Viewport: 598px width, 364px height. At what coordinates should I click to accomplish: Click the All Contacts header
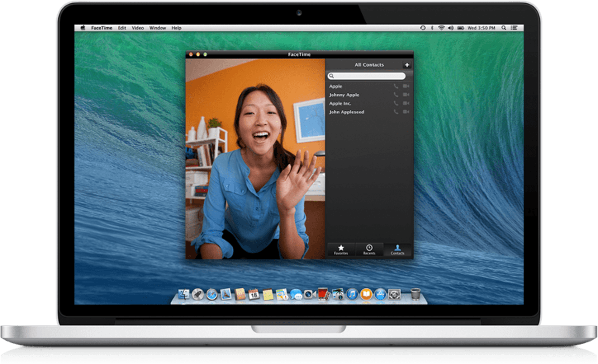[369, 65]
